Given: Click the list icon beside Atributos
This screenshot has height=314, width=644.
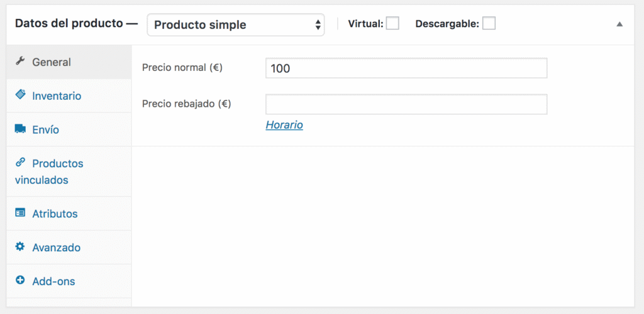Looking at the screenshot, I should 19,213.
